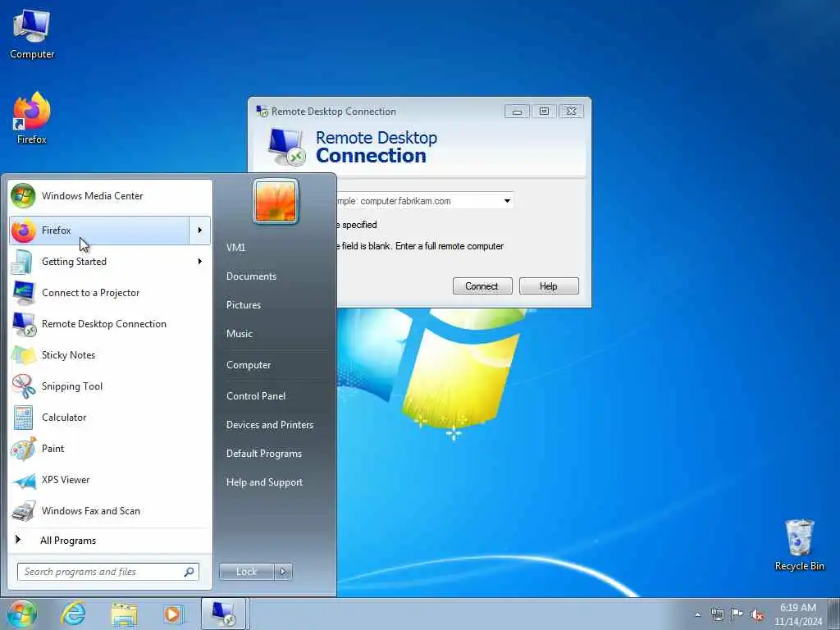
Task: Open the Computer desktop icon
Action: click(x=32, y=34)
